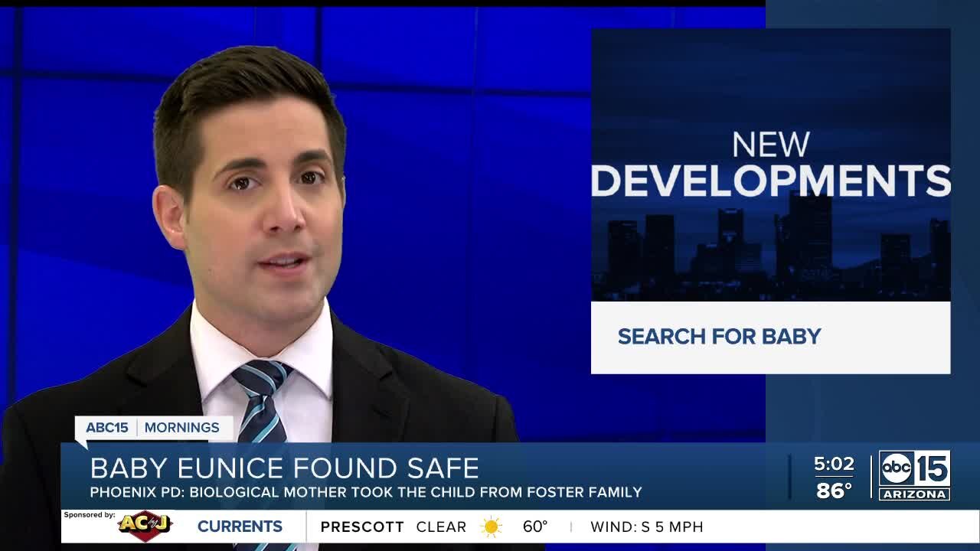This screenshot has width=980, height=551.
Task: Click the ACJ sponsor logo
Action: (x=145, y=527)
